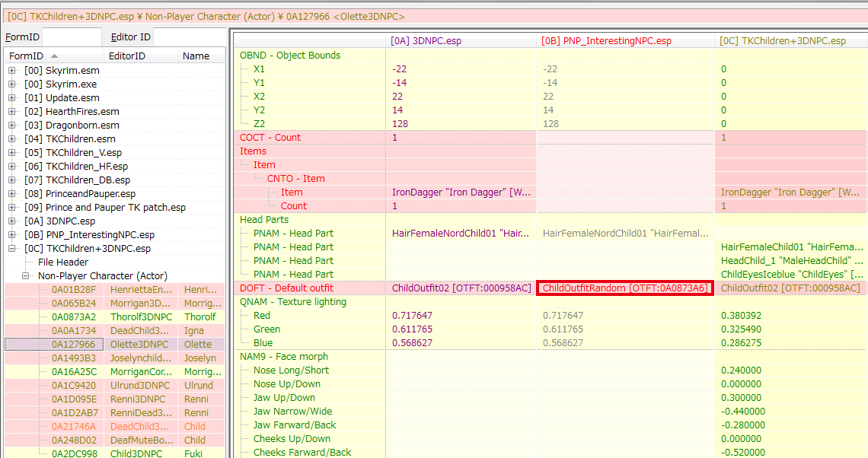
Task: Collapse Non-Player Character (Actor) group
Action: [25, 275]
